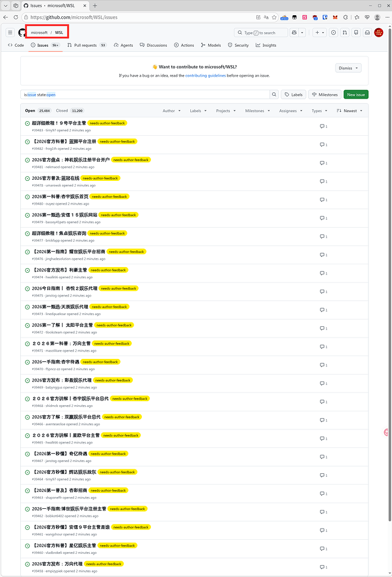Click the browser address bar URL
Viewport: 392px width, 577px height.
74,17
